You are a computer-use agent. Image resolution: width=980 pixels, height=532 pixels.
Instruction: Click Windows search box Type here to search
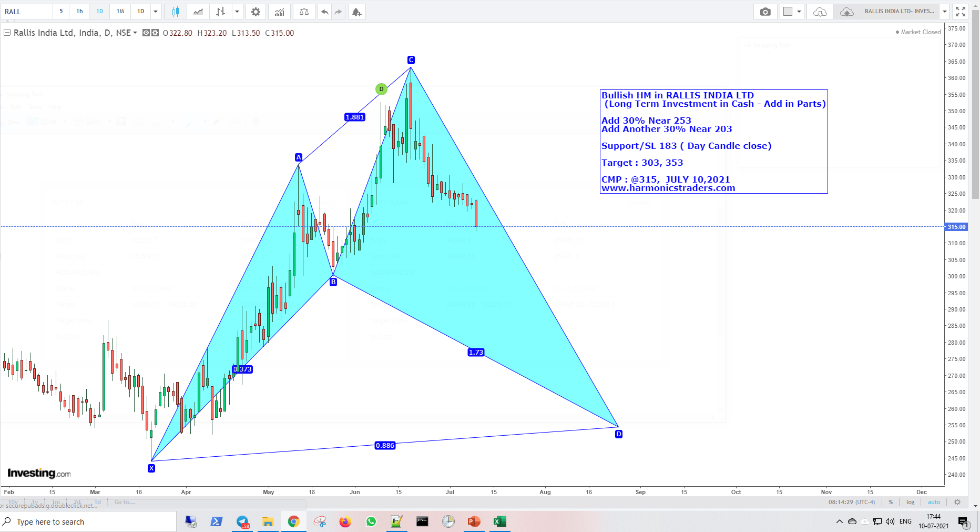tap(88, 521)
